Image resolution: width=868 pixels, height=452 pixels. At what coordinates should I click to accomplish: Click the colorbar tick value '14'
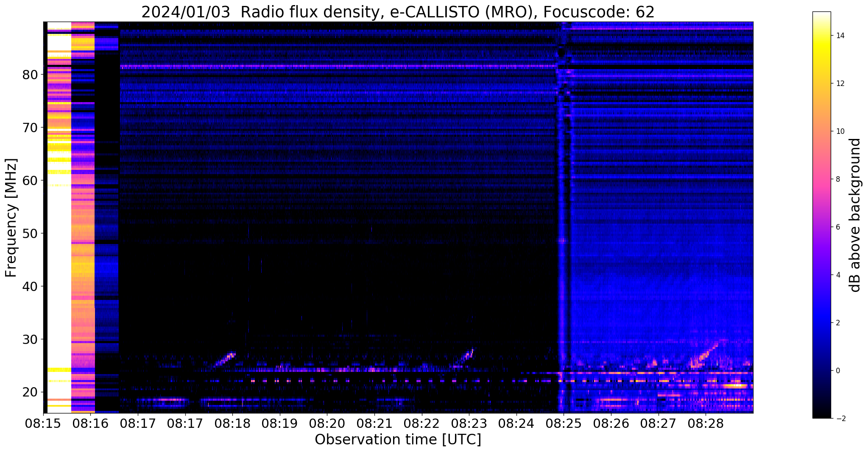(840, 36)
